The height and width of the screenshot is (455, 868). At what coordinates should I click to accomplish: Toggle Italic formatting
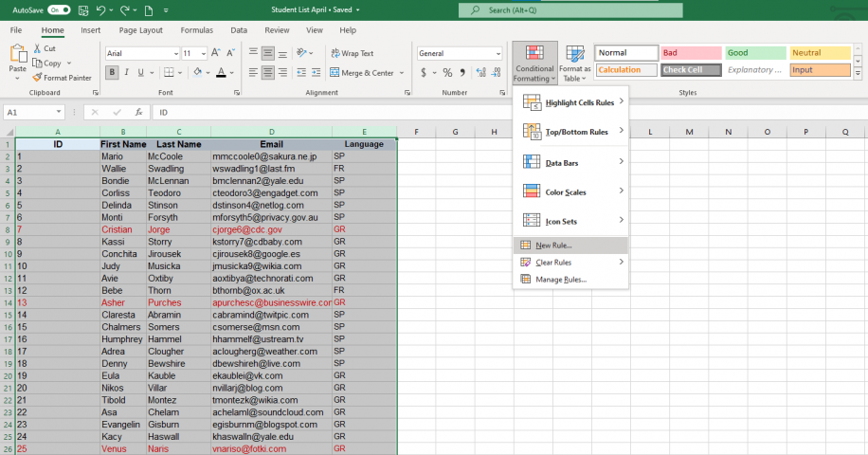click(x=126, y=72)
